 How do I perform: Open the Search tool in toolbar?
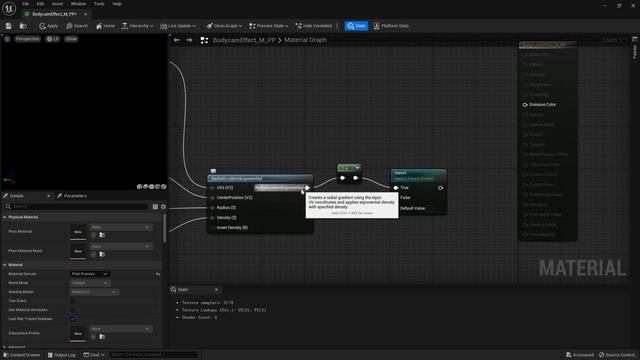(x=77, y=26)
